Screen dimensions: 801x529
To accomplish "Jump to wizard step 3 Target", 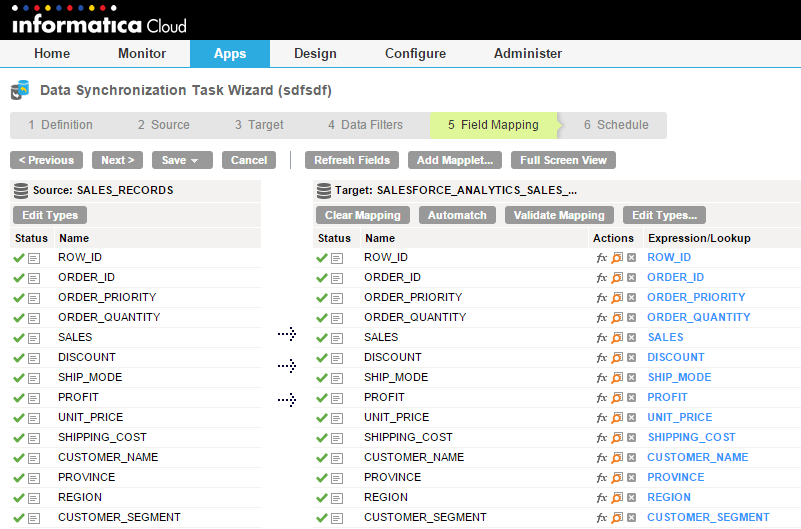I will (259, 125).
